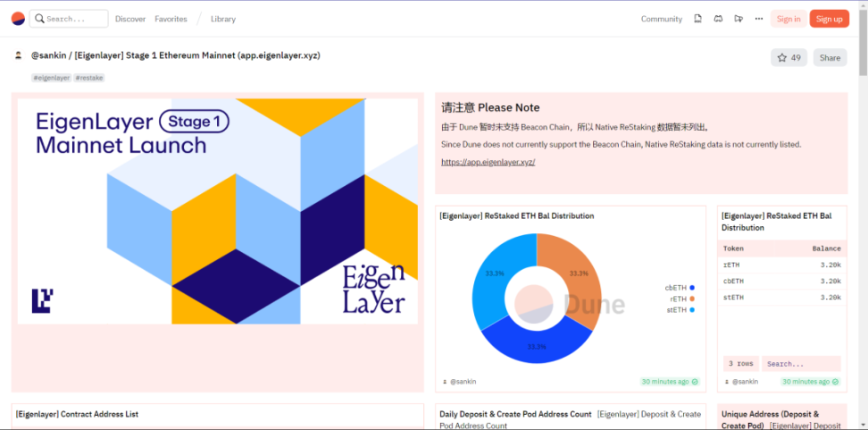This screenshot has height=430, width=868.
Task: Star this dashboard with 49 stars
Action: click(789, 57)
